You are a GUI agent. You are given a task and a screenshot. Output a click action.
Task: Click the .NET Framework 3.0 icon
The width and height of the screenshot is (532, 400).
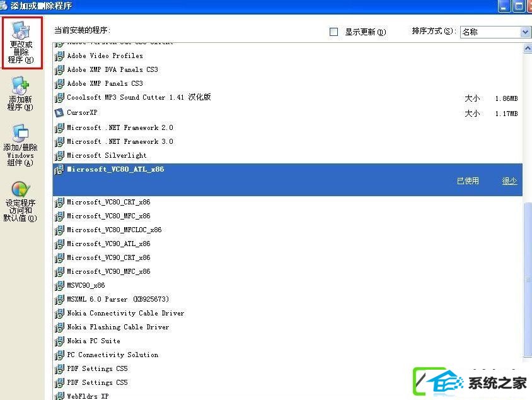59,141
